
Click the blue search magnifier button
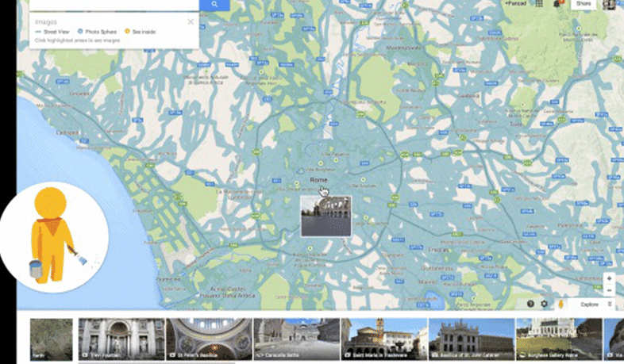pos(214,5)
